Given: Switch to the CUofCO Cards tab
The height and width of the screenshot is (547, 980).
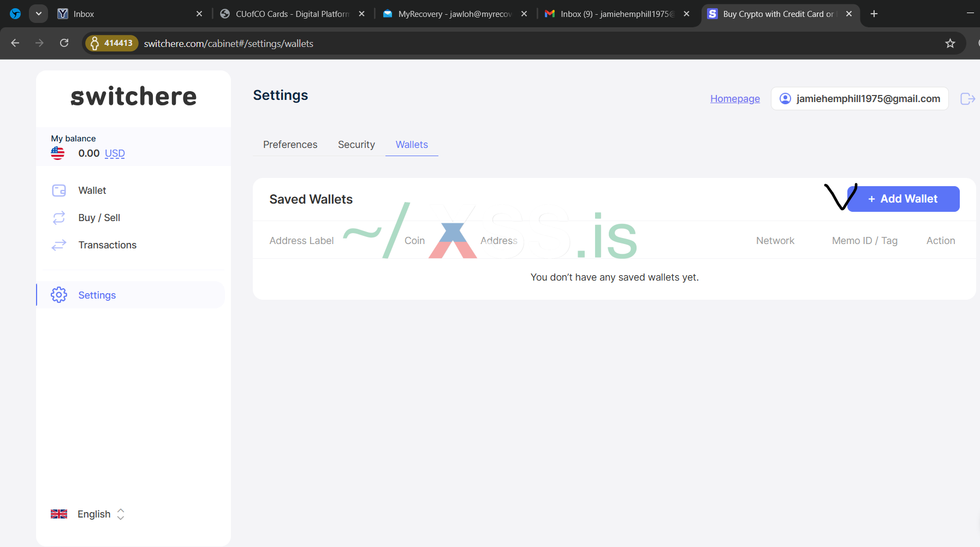Looking at the screenshot, I should tap(292, 14).
